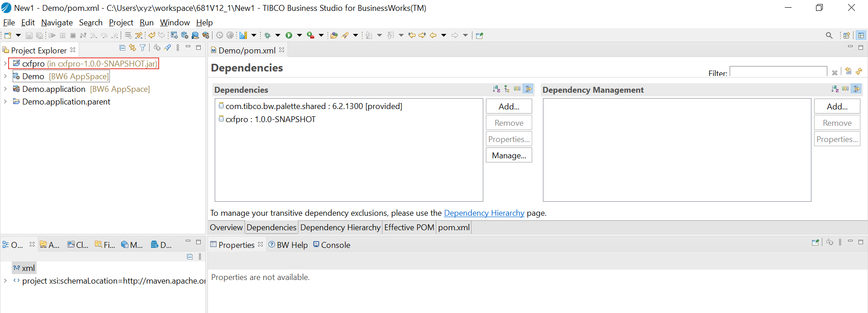
Task: Switch to the pom.xml source tab
Action: coord(454,227)
